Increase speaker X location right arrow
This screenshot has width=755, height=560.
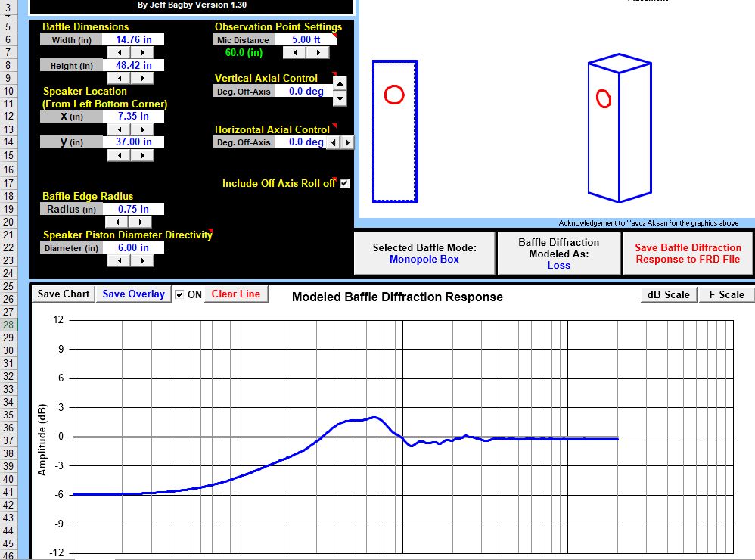[x=142, y=129]
